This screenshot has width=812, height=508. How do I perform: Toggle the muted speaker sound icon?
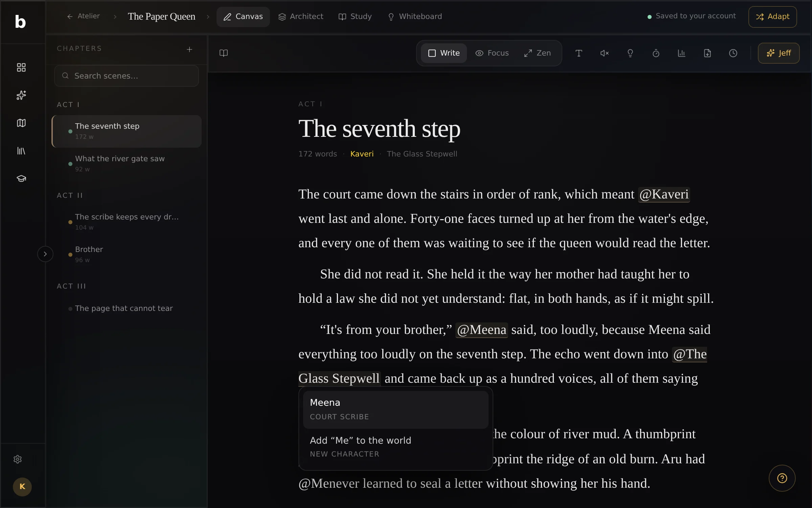605,53
